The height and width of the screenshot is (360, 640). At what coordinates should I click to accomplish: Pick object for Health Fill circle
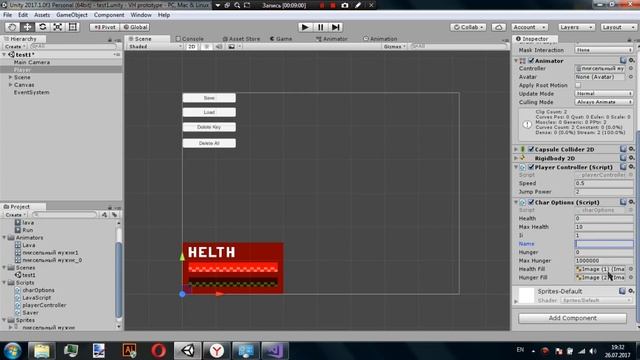[x=631, y=269]
